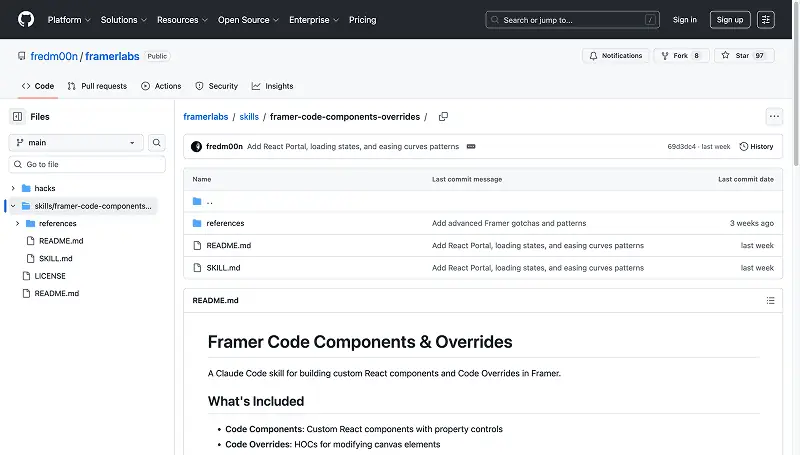Focus the Search or jump to field

572,20
